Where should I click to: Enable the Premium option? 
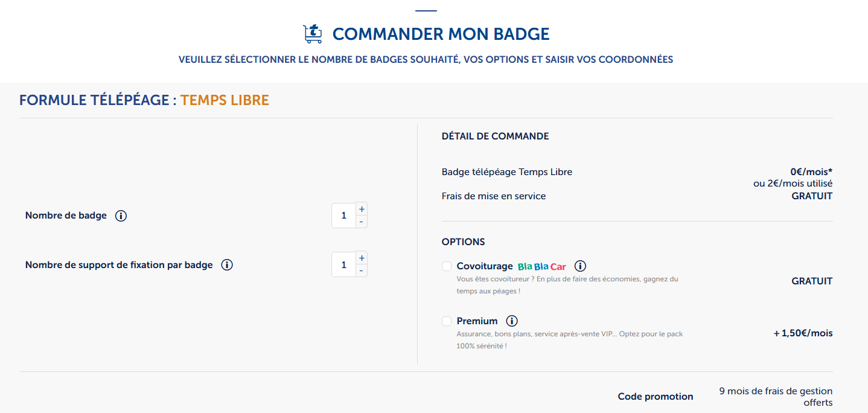(446, 321)
